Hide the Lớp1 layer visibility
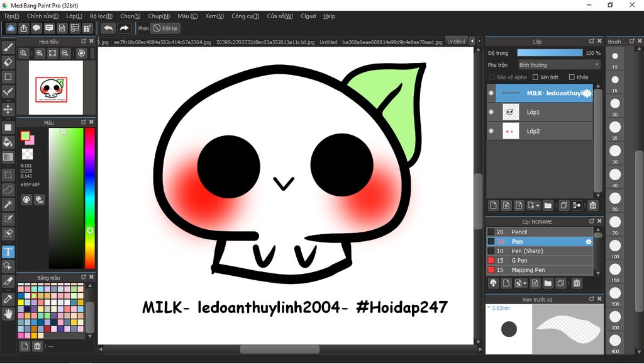Screen dimensions: 644x364 coord(491,112)
